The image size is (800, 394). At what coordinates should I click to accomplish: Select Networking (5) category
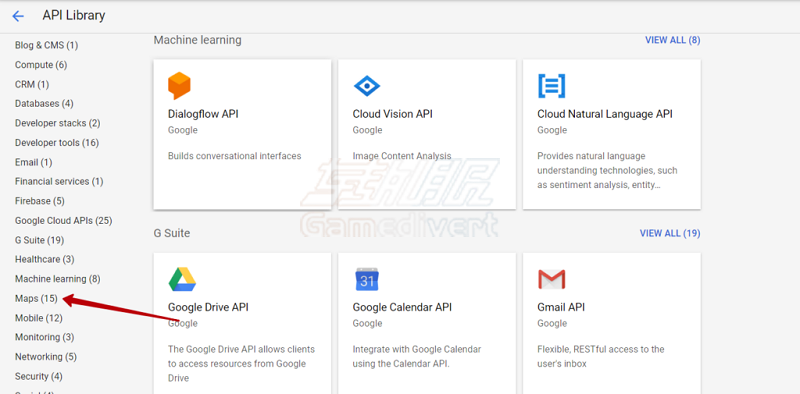pyautogui.click(x=46, y=357)
